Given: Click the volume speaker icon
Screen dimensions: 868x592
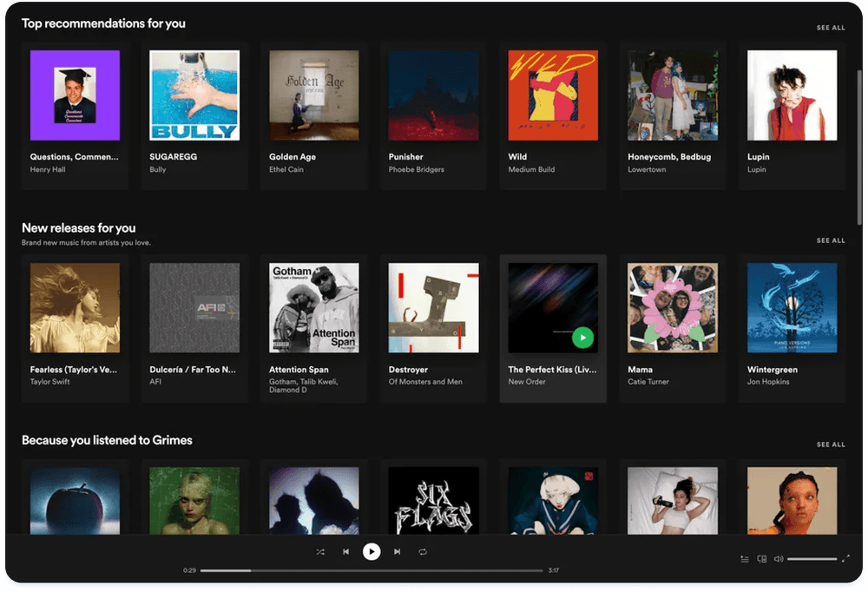Looking at the screenshot, I should (x=779, y=558).
